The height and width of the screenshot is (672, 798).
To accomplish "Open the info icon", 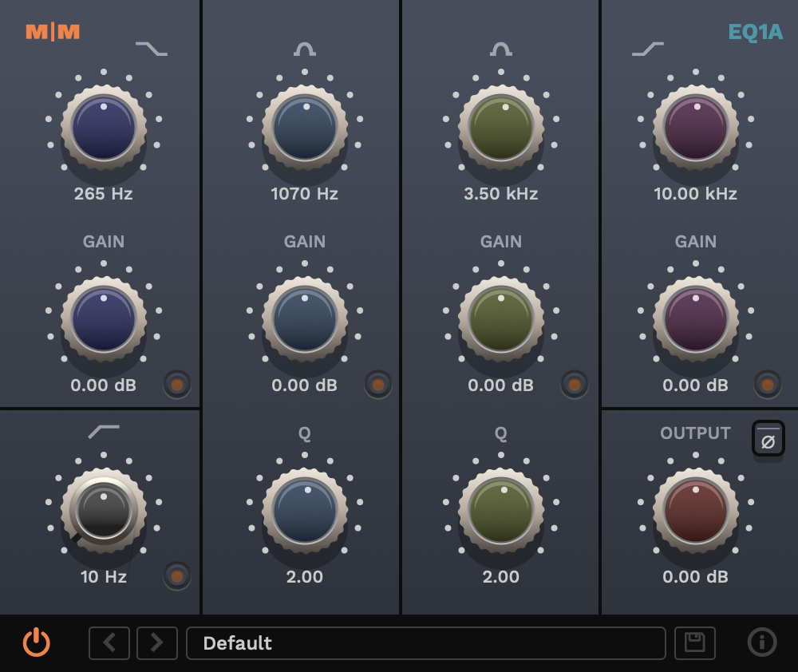I will (762, 642).
